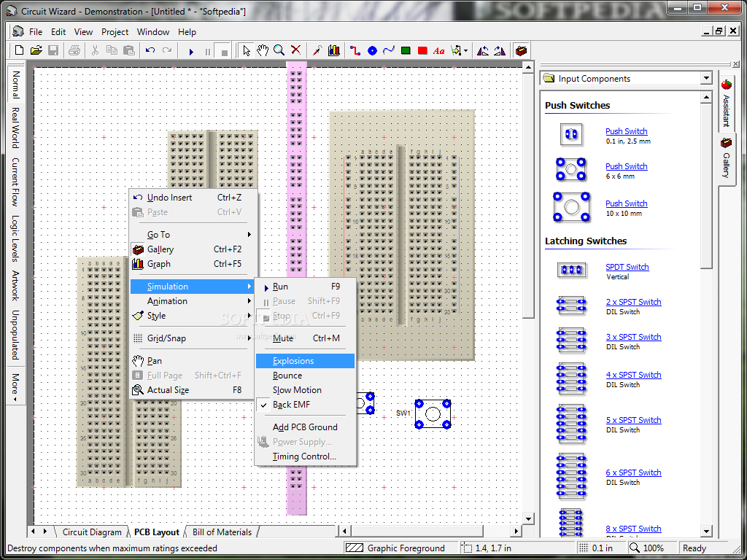This screenshot has height=560, width=747.
Task: Start the simulation with the Play icon
Action: pyautogui.click(x=191, y=50)
